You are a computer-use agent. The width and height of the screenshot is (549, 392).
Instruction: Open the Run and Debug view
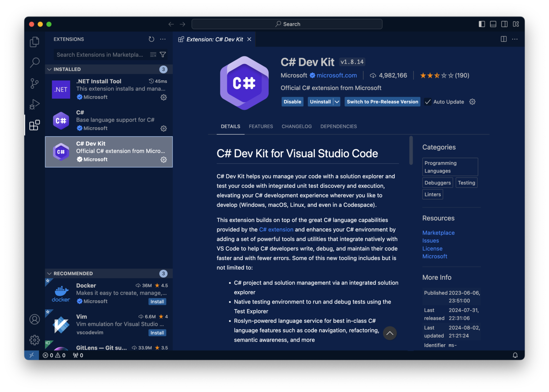[x=34, y=104]
